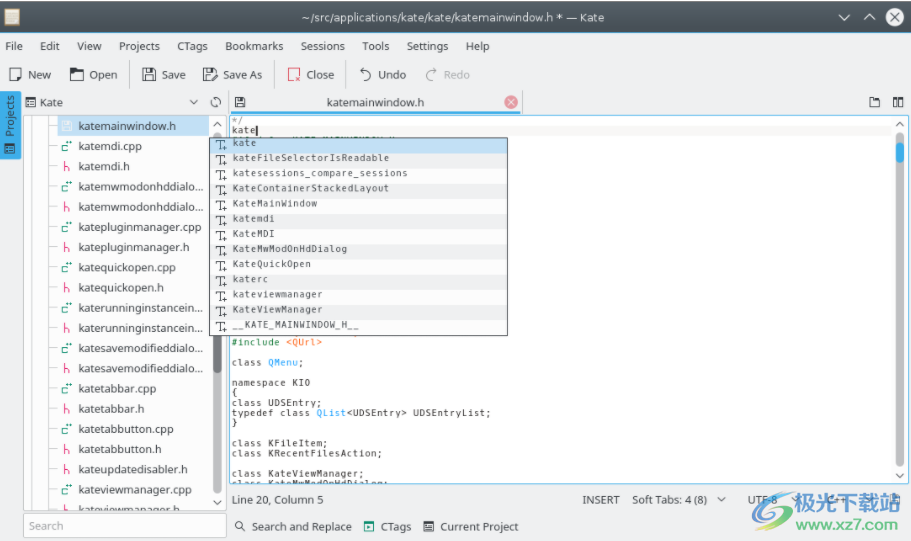Switch to the katemainwindow.h tab

[375, 102]
